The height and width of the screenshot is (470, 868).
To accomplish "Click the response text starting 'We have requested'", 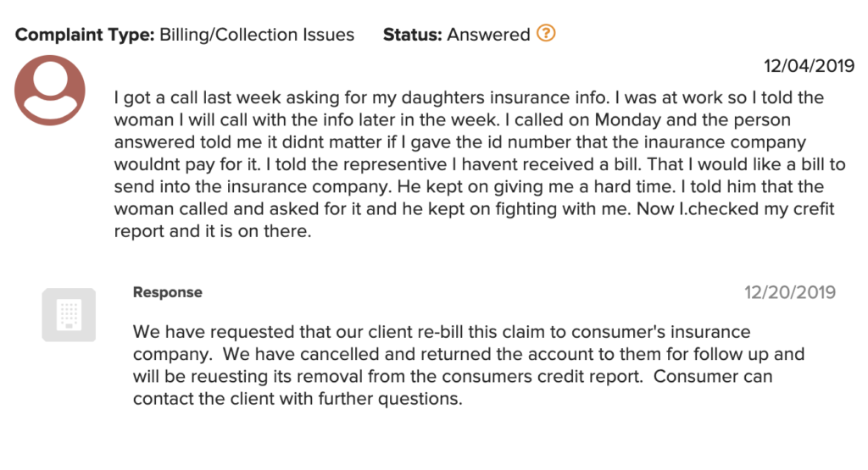I will click(468, 365).
